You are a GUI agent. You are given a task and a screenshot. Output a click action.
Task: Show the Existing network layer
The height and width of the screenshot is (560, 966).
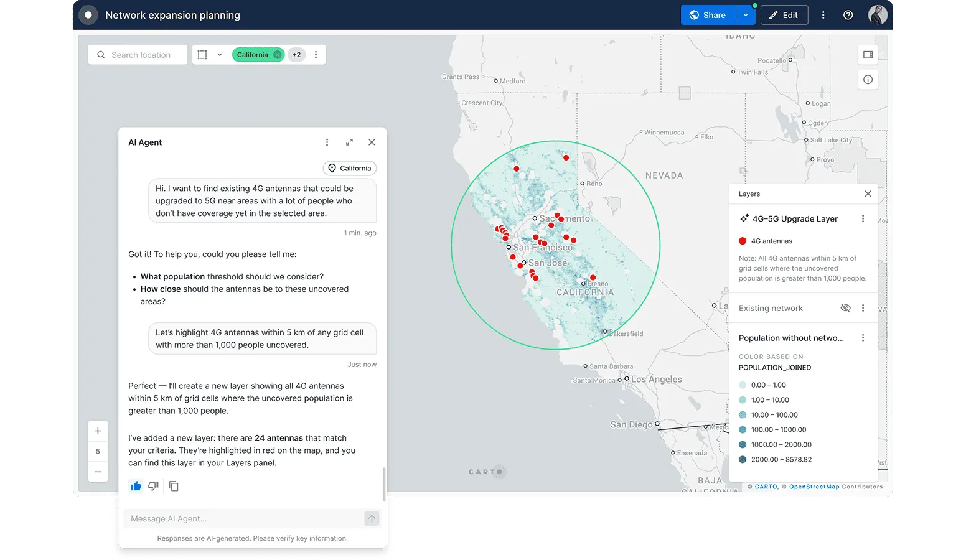(845, 308)
